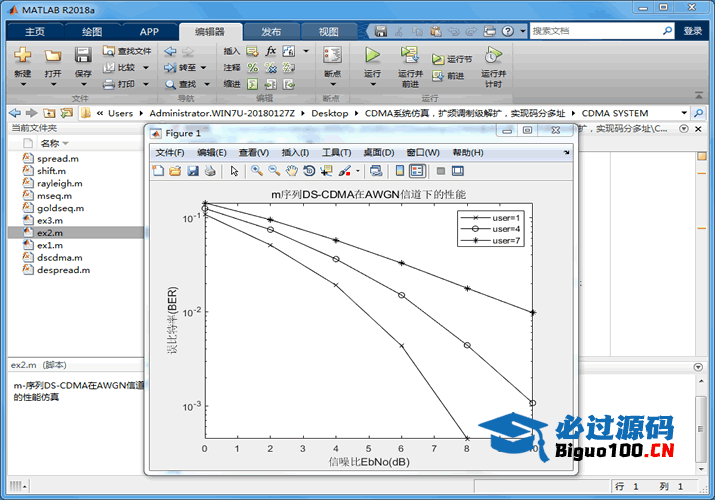Select spread.m in the file list
This screenshot has width=715, height=500.
58,159
